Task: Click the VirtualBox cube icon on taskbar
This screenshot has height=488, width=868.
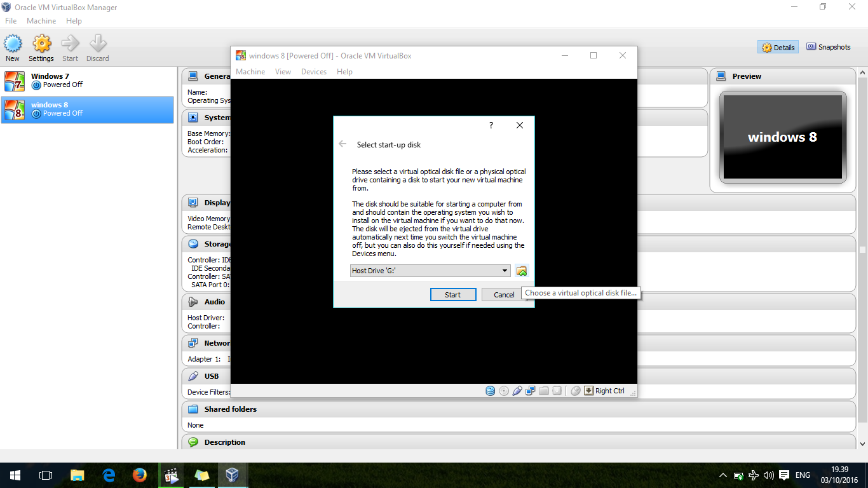Action: (232, 475)
